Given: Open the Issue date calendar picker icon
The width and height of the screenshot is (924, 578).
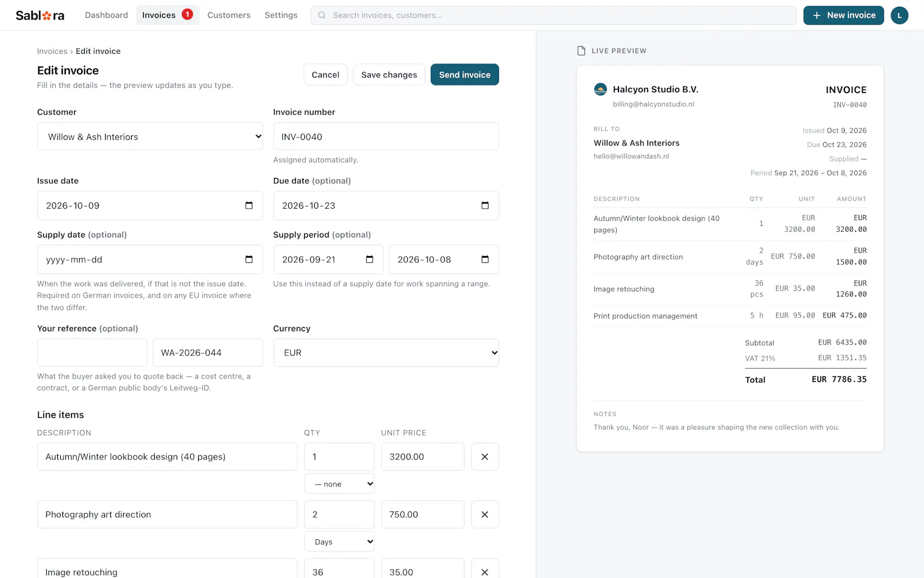Looking at the screenshot, I should 249,205.
